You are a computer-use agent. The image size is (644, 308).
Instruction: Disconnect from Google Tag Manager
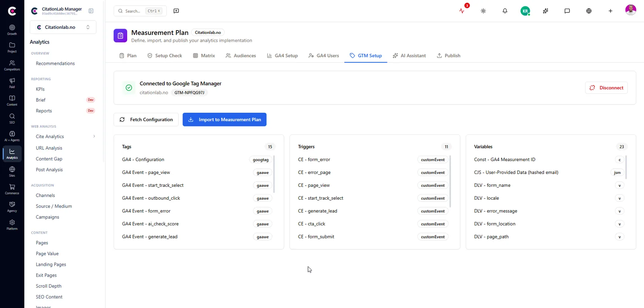coord(606,88)
